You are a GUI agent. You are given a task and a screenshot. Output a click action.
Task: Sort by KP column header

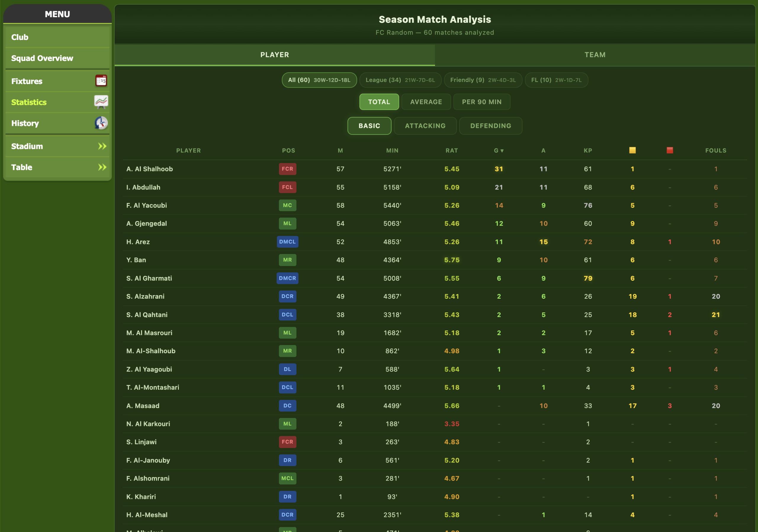coord(588,151)
